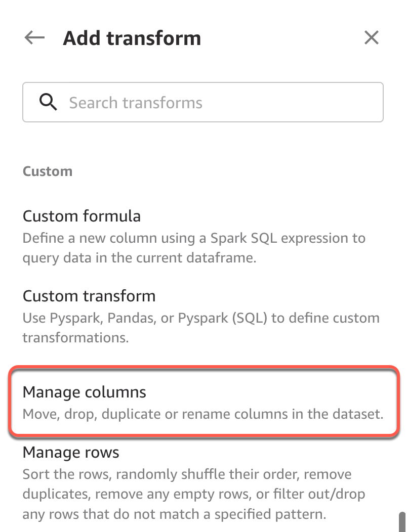The height and width of the screenshot is (532, 407).
Task: Close the Add transform panel
Action: [x=372, y=37]
